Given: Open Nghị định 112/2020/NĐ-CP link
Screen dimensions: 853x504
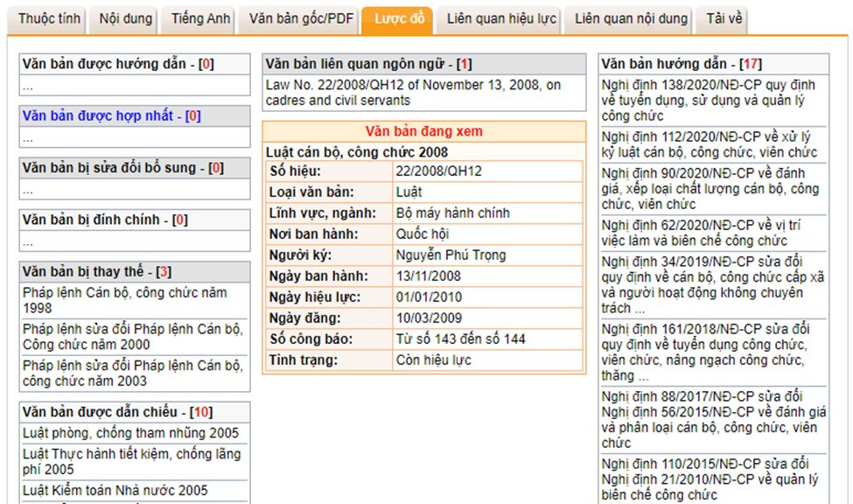Looking at the screenshot, I should pos(709,144).
